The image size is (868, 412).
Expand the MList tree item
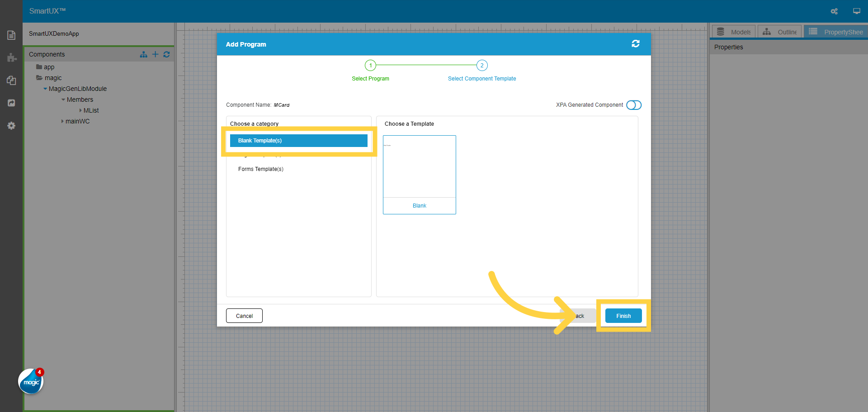click(x=80, y=110)
